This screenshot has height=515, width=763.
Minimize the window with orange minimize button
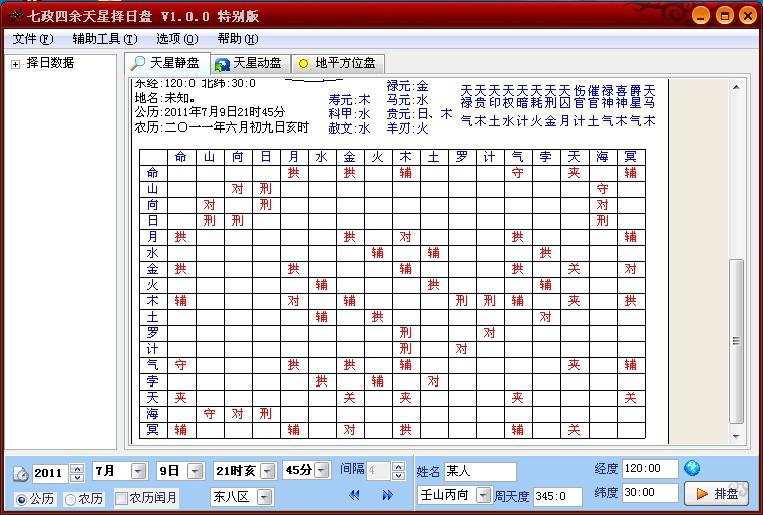tap(701, 16)
